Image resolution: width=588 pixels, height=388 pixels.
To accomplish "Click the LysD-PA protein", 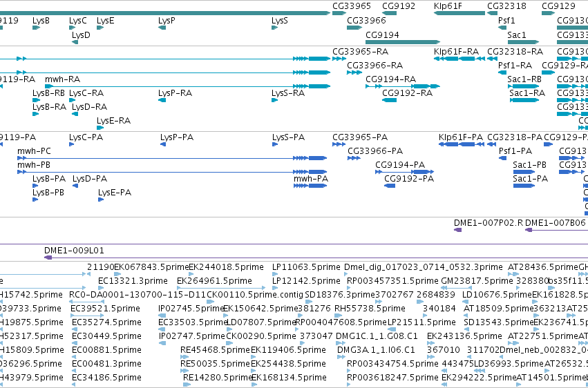I will pos(75,186).
